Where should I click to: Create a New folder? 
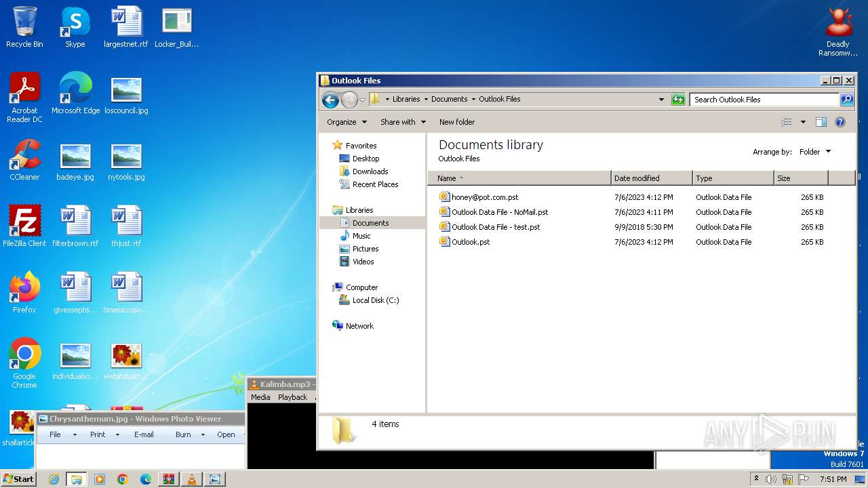457,122
